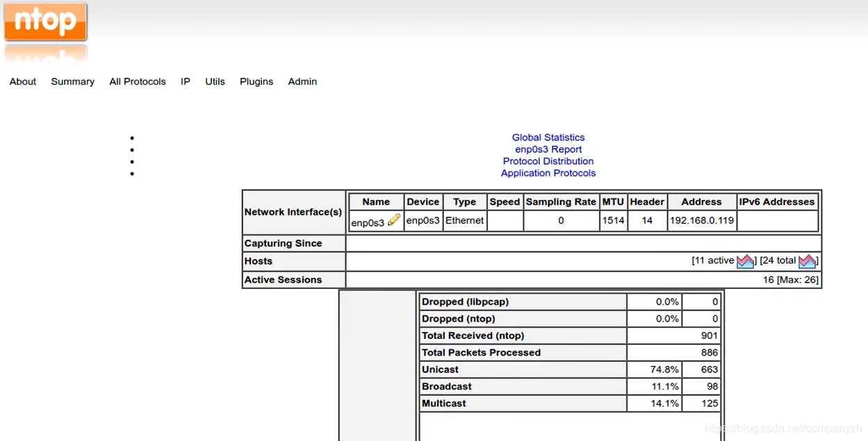
Task: Select the Sampling Rate column header
Action: 561,202
